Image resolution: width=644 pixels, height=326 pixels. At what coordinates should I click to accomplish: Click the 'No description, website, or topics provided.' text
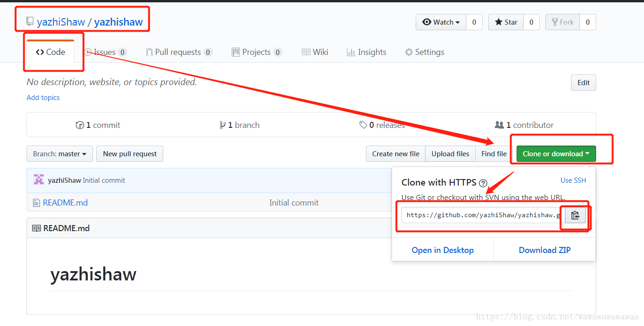112,82
